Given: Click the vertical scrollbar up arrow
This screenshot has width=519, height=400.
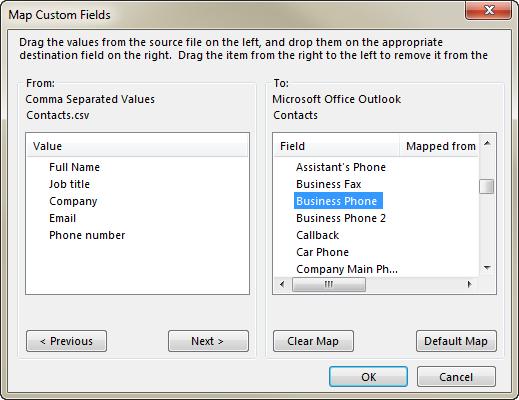Looking at the screenshot, I should click(487, 144).
